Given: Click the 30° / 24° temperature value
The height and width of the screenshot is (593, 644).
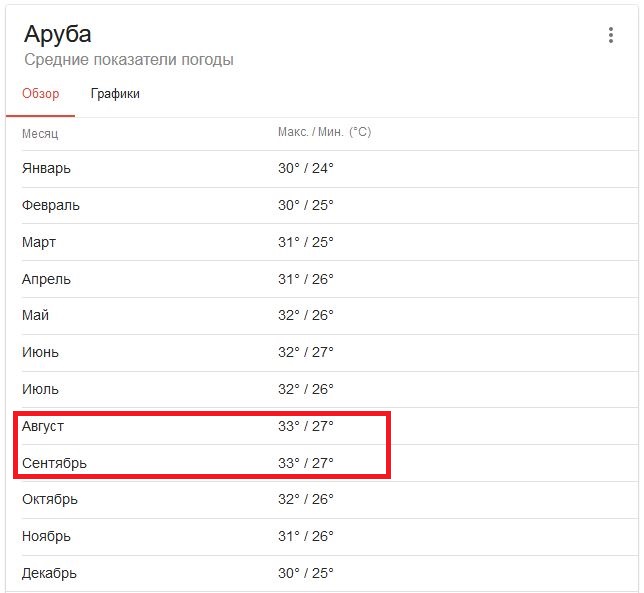Looking at the screenshot, I should pos(305,168).
